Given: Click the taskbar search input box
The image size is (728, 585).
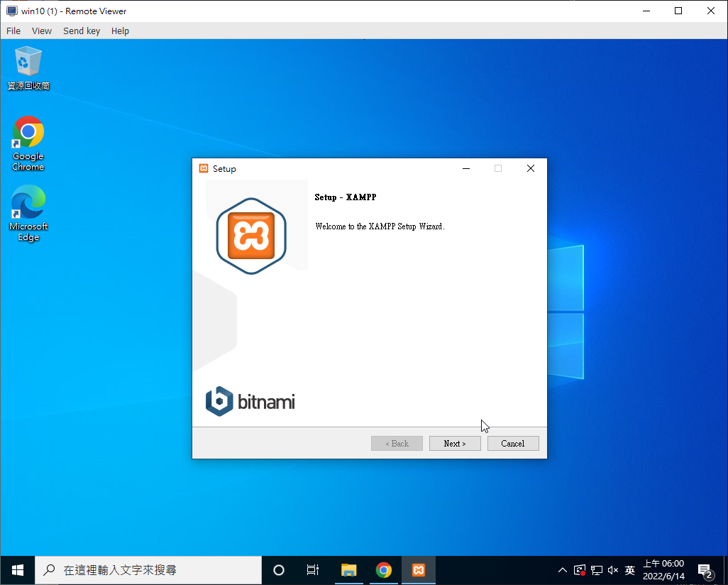Looking at the screenshot, I should [149, 570].
